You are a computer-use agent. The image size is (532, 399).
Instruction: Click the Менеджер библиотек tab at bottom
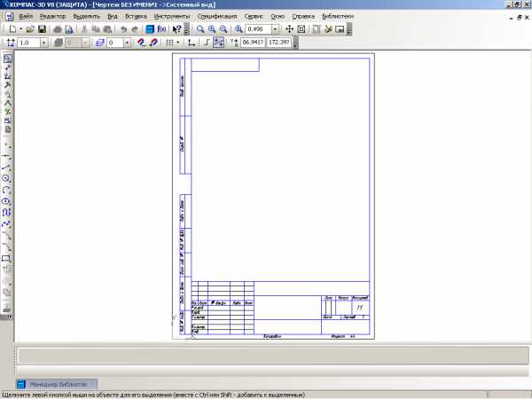tap(57, 385)
